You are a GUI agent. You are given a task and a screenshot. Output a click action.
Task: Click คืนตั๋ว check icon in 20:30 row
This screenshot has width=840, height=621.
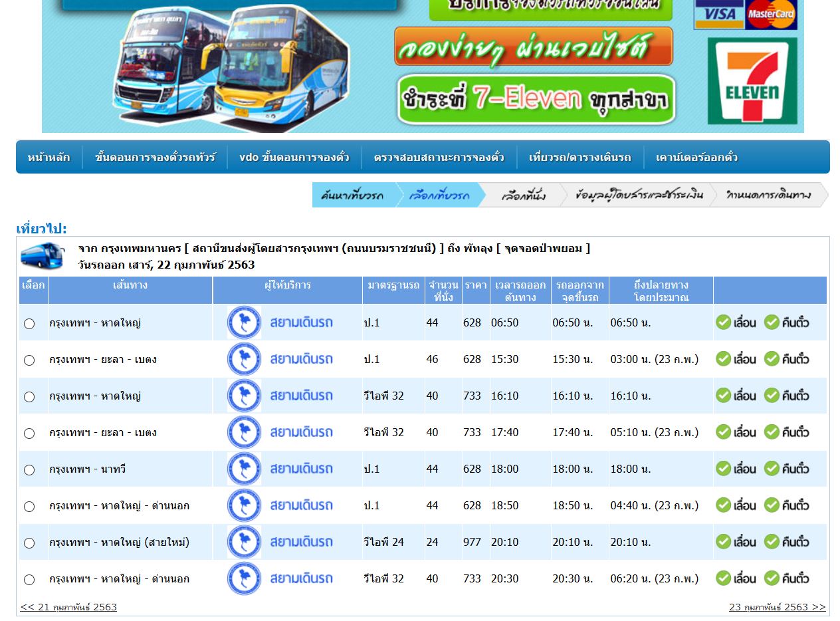[x=772, y=578]
